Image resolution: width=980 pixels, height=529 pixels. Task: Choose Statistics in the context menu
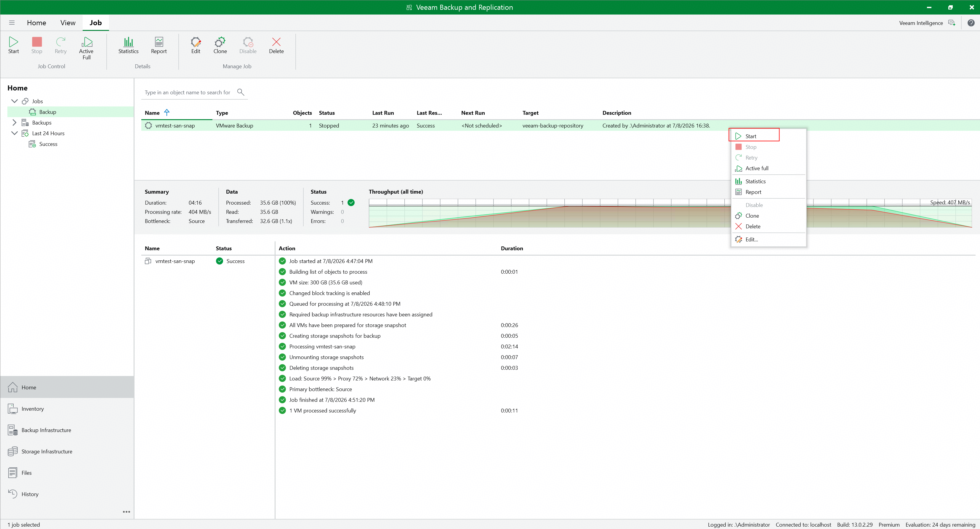(x=768, y=181)
